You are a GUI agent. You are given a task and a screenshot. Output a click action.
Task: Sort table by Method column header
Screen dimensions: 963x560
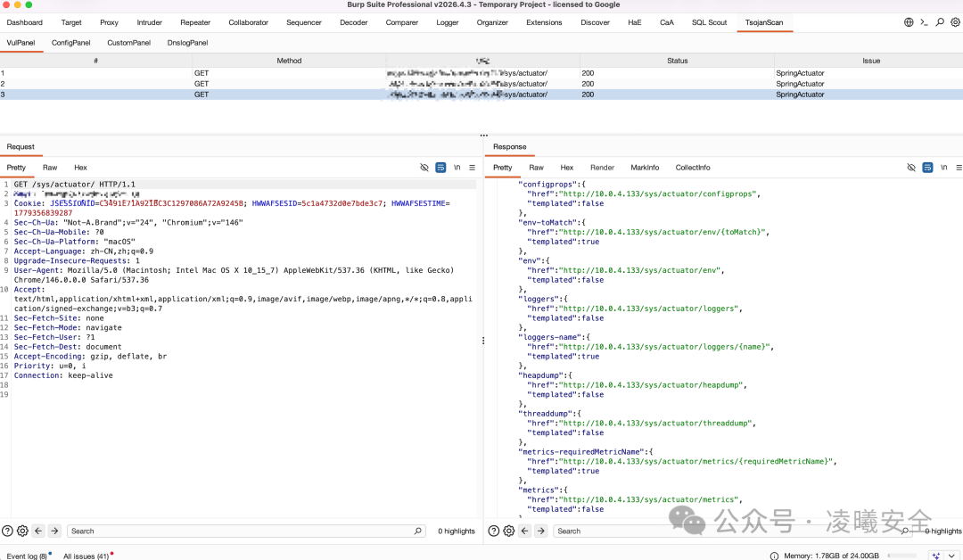tap(289, 61)
